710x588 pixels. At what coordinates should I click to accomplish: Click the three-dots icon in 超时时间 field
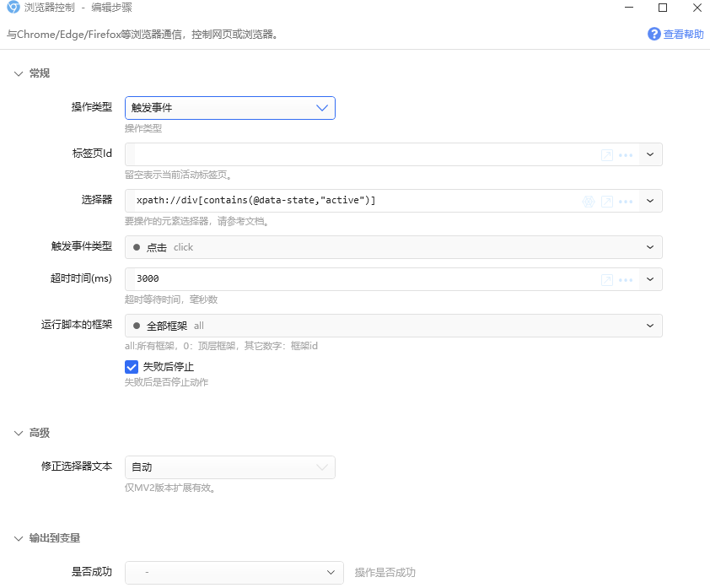click(x=626, y=279)
